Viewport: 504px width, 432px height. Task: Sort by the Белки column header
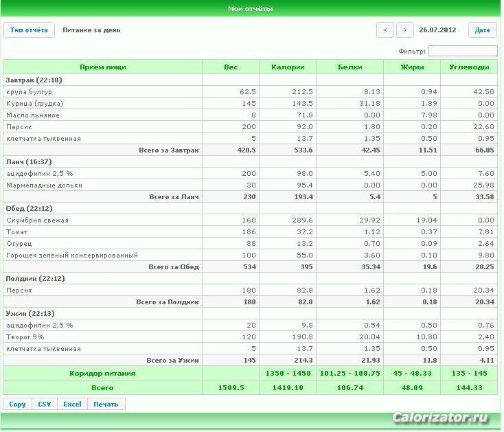(x=350, y=67)
